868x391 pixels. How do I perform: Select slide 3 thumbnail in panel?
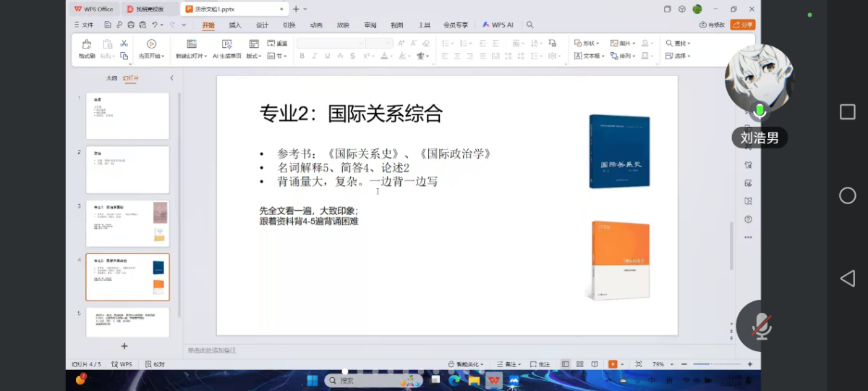point(127,224)
